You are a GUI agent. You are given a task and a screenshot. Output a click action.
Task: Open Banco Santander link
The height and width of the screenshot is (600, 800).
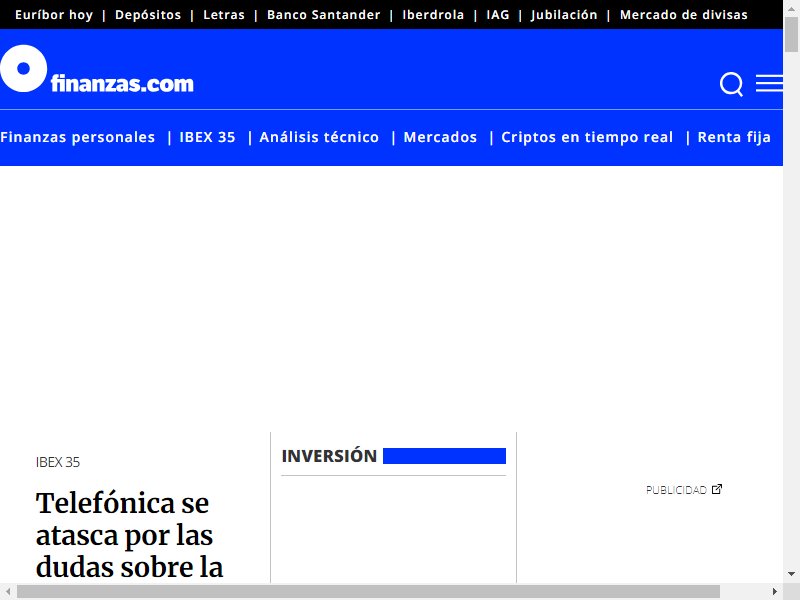pos(323,15)
